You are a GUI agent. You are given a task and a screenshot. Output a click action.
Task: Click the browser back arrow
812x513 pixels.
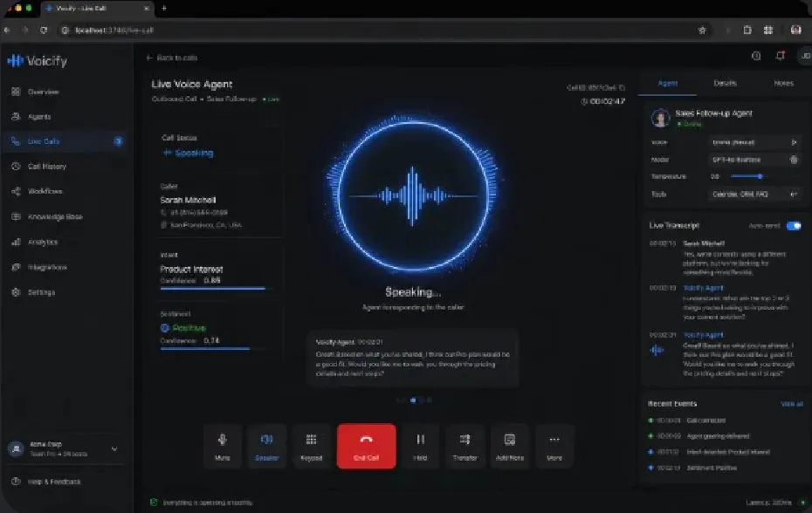(x=7, y=30)
